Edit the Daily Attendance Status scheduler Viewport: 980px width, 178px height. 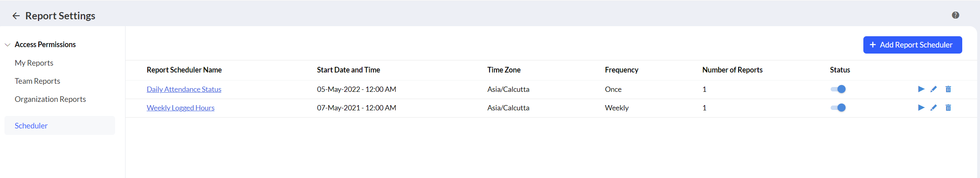tap(934, 89)
